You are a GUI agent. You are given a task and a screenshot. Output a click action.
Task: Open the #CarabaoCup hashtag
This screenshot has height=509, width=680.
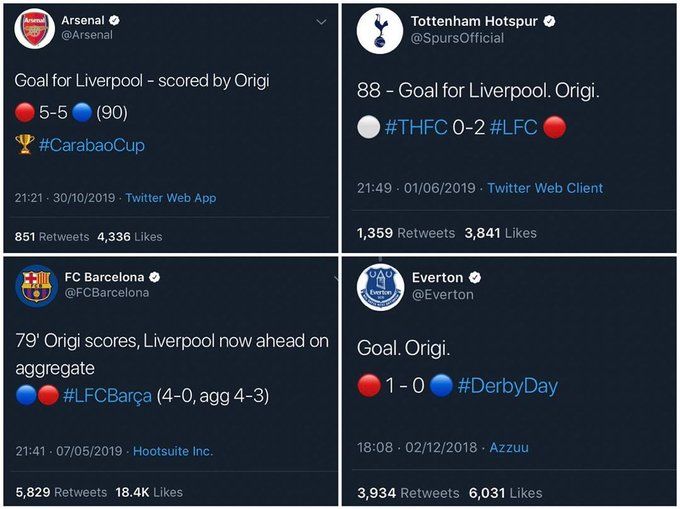[92, 145]
